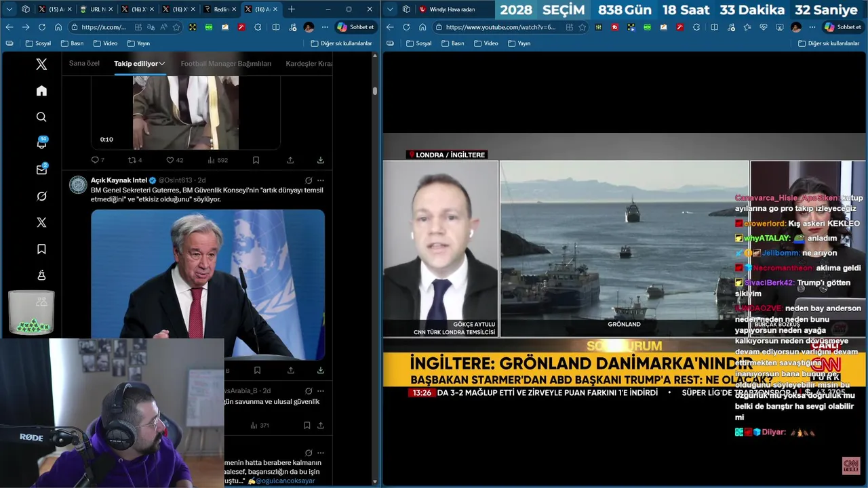Open more options on wsArabia_B tweet
Screen dimensions: 868x488
321,390
